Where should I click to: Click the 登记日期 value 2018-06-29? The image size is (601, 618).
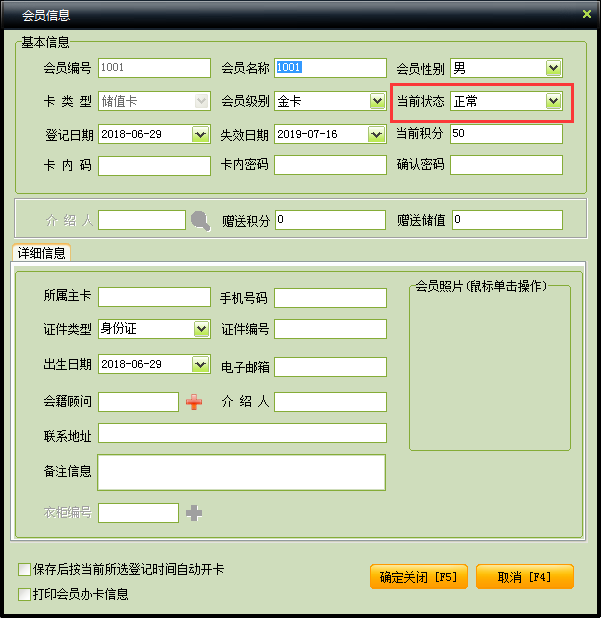(x=132, y=134)
